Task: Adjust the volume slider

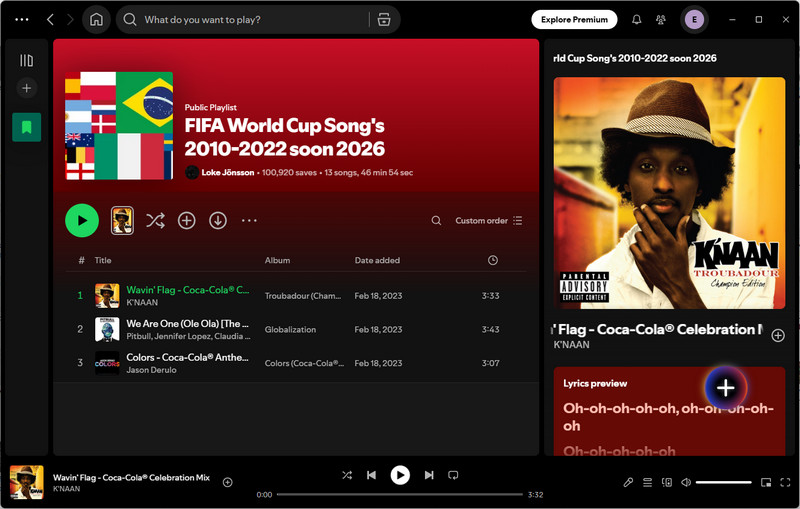Action: coord(723,482)
